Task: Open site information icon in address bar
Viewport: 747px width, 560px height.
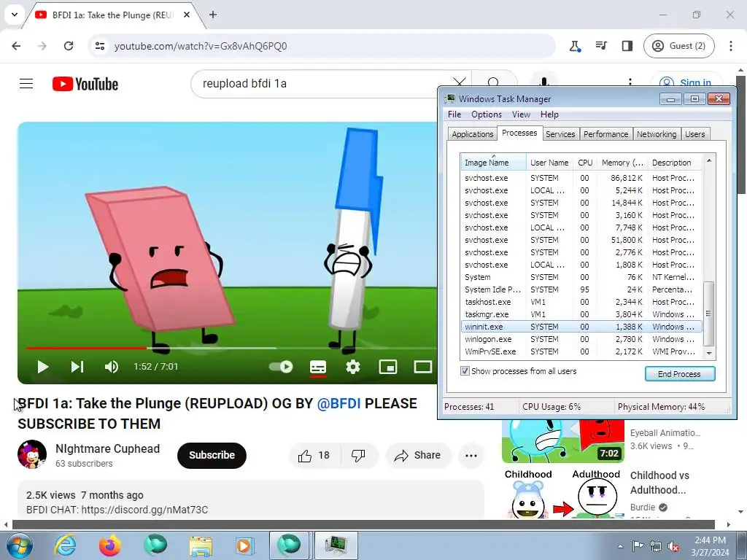Action: click(100, 46)
